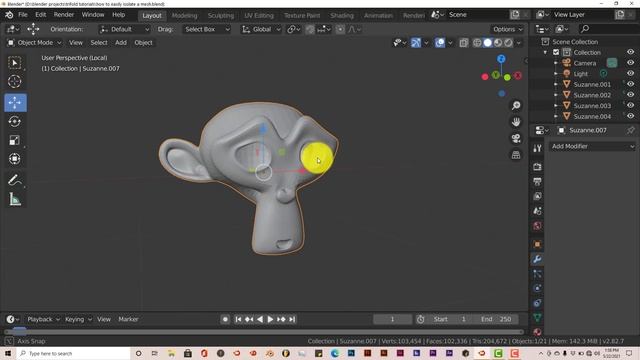Screen dimensions: 640x360
Task: Play the animation forward
Action: click(x=270, y=319)
